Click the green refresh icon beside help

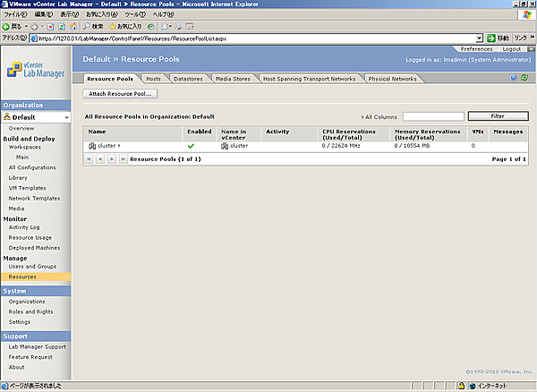(524, 78)
